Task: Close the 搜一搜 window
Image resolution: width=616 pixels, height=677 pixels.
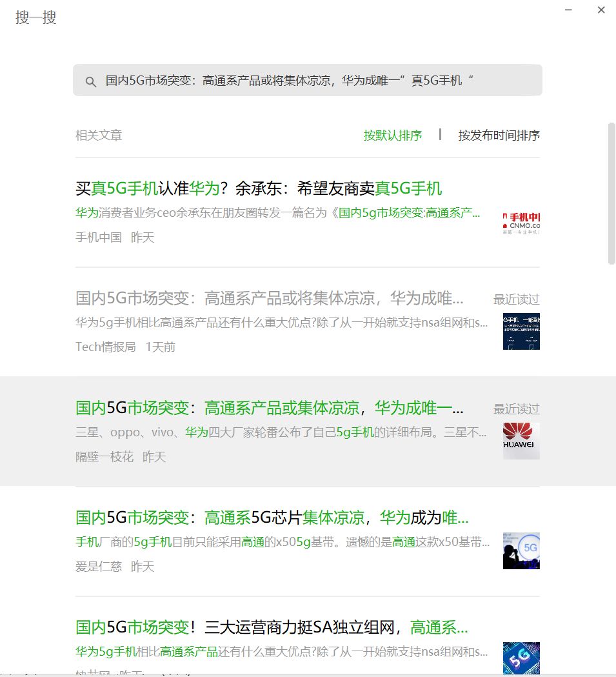Action: pyautogui.click(x=601, y=10)
